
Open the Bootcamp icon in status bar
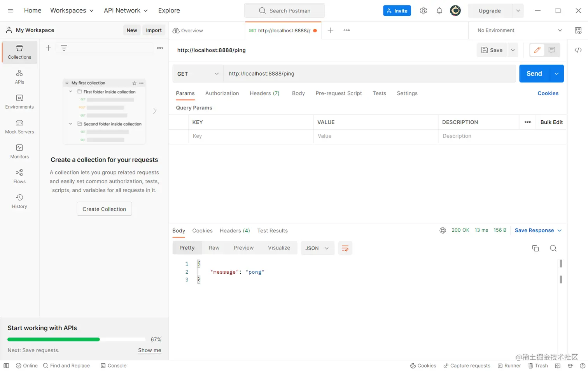coord(570,366)
